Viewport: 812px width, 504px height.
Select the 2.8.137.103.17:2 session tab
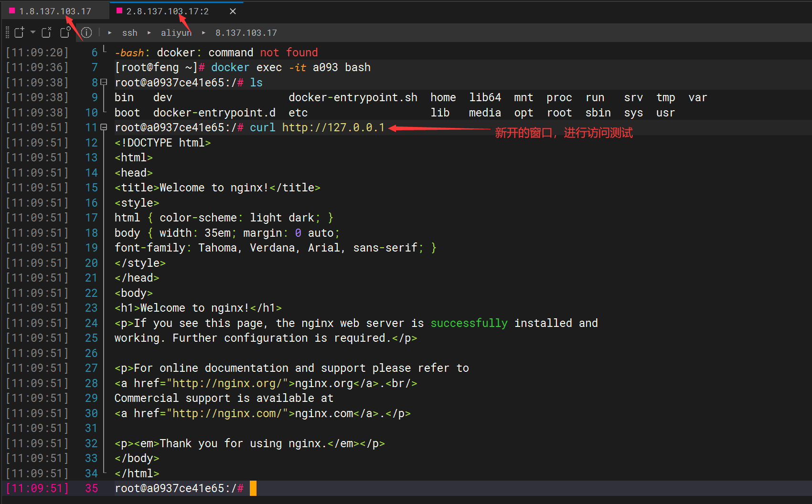tap(167, 11)
